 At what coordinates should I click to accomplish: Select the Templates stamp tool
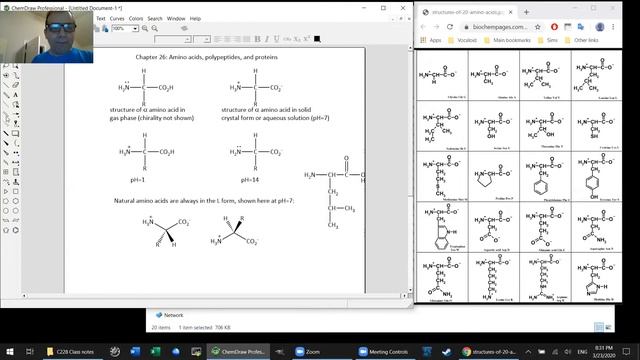[16, 182]
